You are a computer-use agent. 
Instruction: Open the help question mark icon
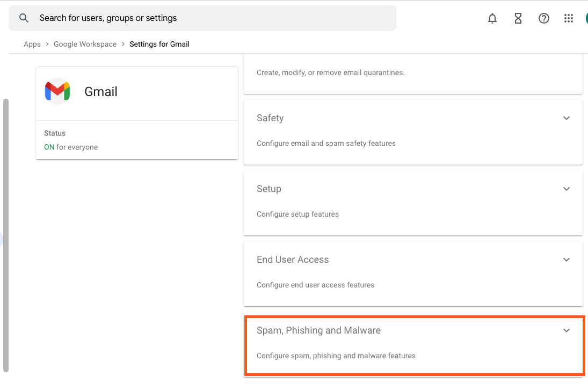tap(543, 19)
